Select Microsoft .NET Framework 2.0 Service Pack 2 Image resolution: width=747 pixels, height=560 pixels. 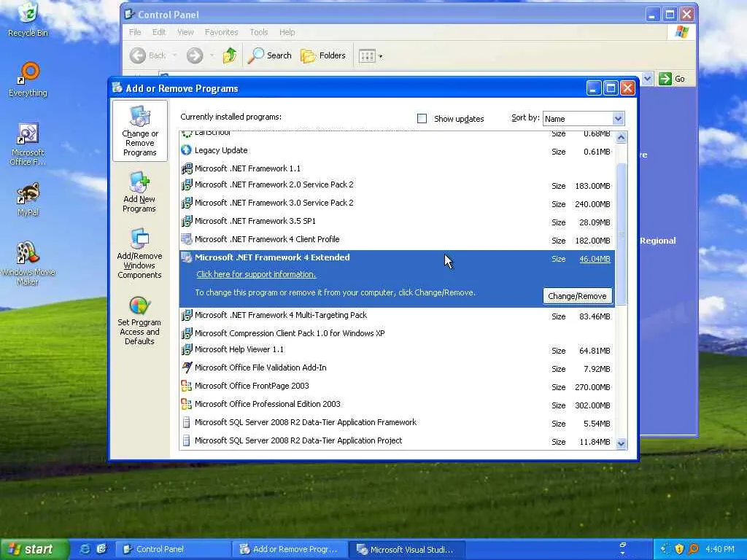point(398,185)
